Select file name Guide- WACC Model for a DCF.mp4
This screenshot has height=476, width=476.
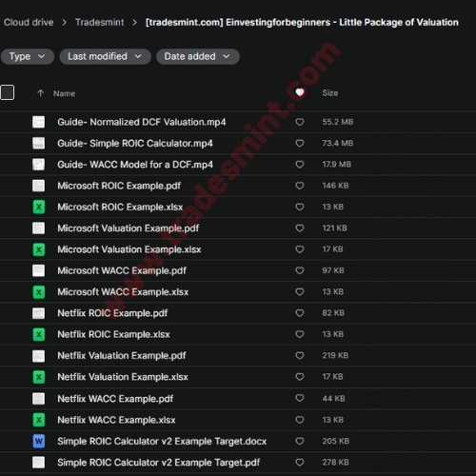click(135, 165)
